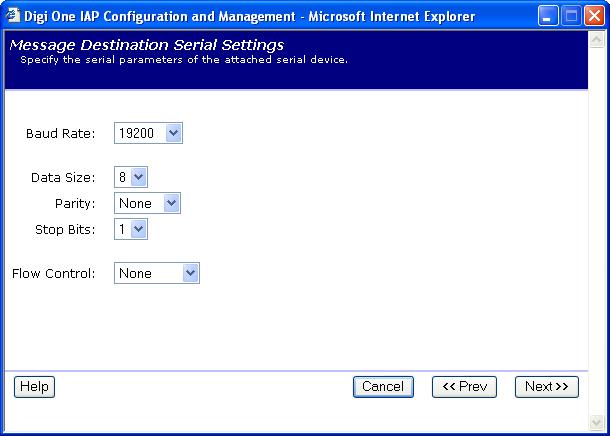Expand the Data Size dropdown
This screenshot has height=436, width=610.
click(131, 177)
